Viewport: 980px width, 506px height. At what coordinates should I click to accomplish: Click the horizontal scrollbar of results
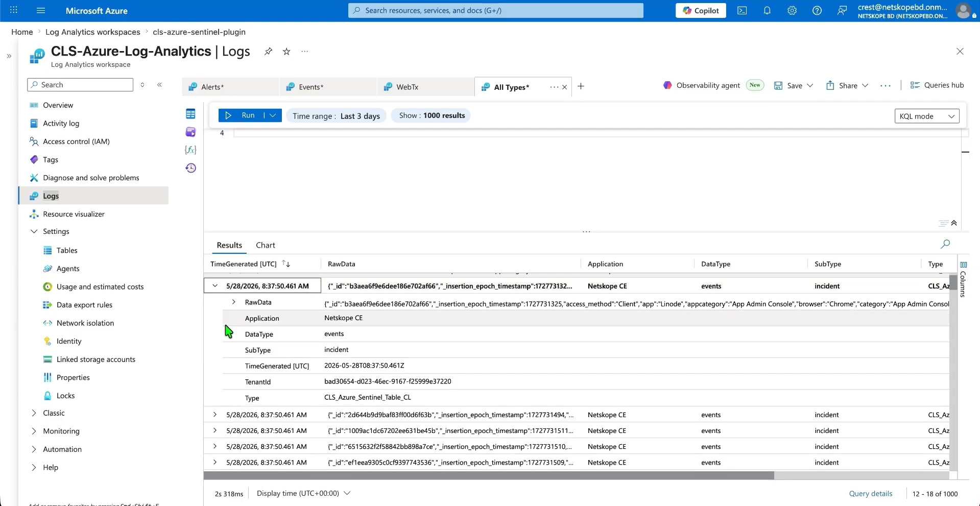tap(489, 475)
